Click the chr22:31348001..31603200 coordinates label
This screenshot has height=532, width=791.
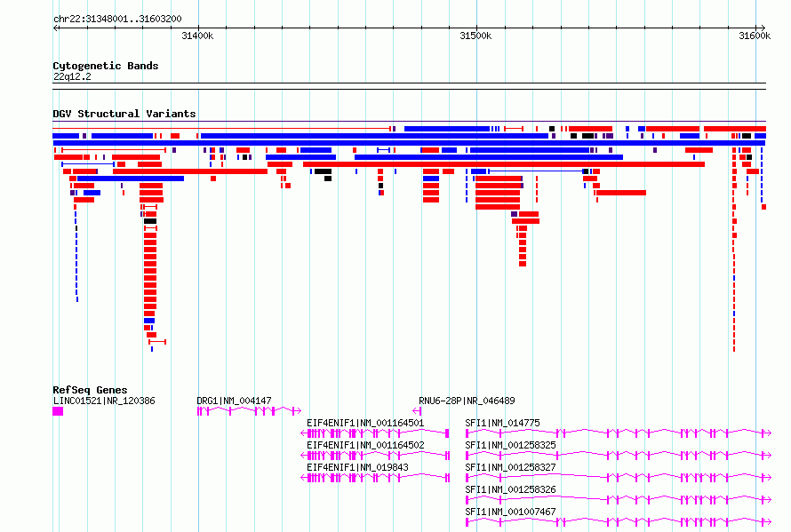(117, 19)
